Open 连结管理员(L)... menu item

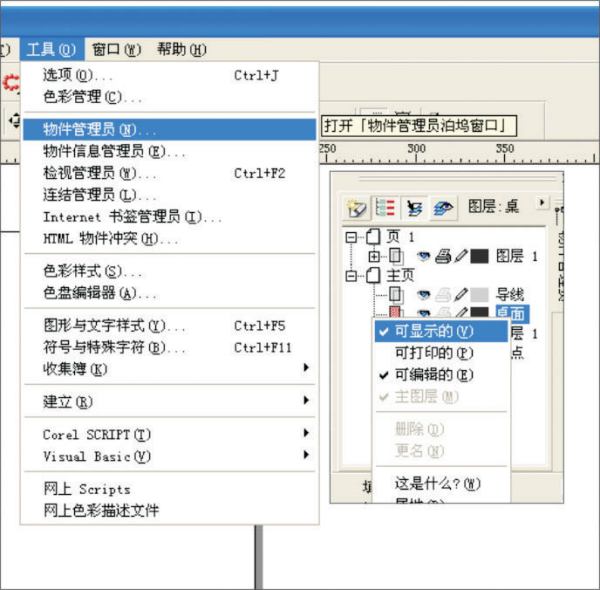point(168,195)
